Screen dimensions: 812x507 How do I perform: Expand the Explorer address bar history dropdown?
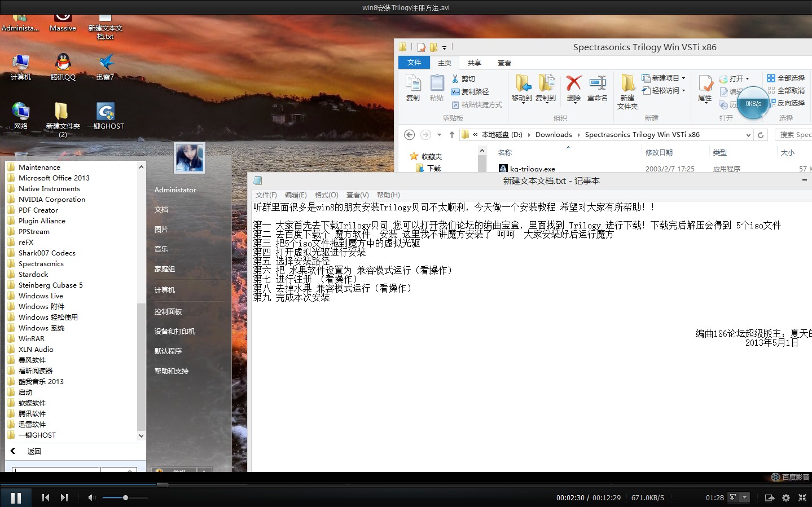pyautogui.click(x=748, y=135)
